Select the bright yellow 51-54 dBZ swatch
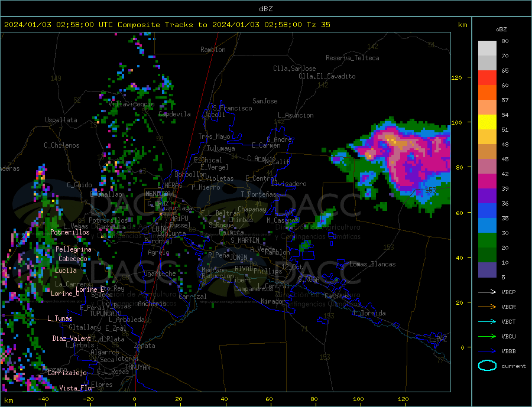532x407 pixels. pos(487,122)
